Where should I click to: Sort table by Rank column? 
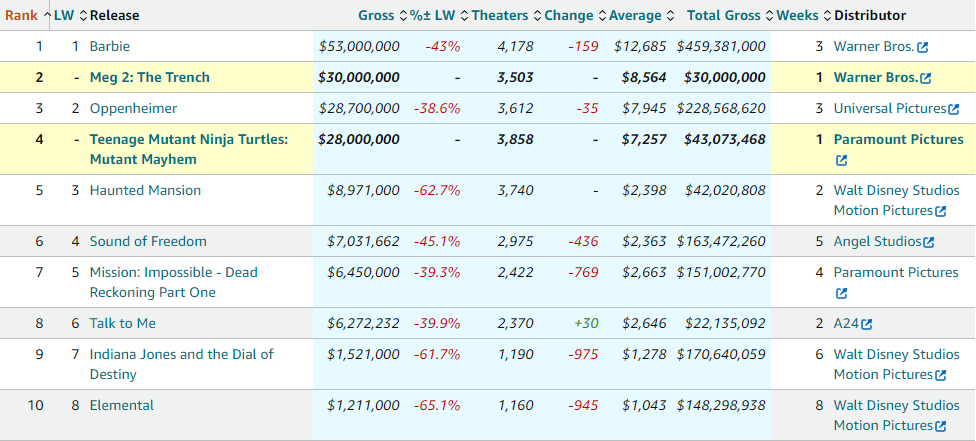point(21,15)
